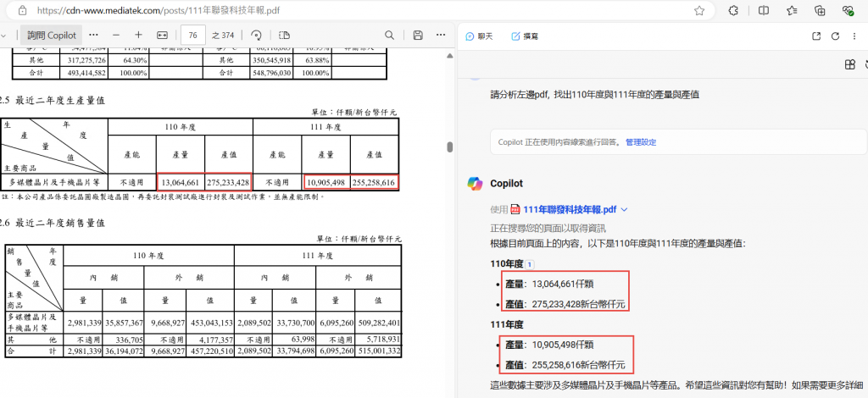Expand the chevron at the PDF toolbar's left edge
This screenshot has height=398, width=868.
click(x=4, y=36)
